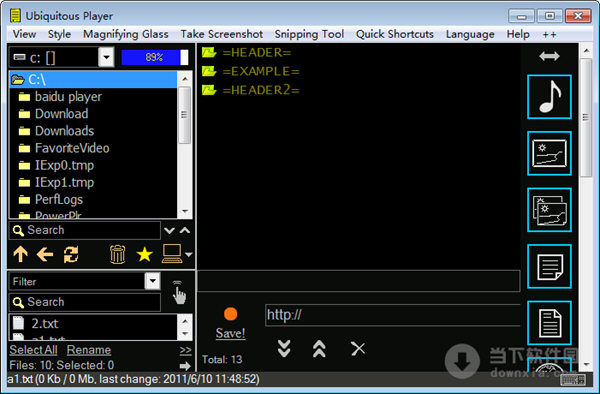Click the double-headed arrow expand icon
600x394 pixels.
[x=549, y=56]
